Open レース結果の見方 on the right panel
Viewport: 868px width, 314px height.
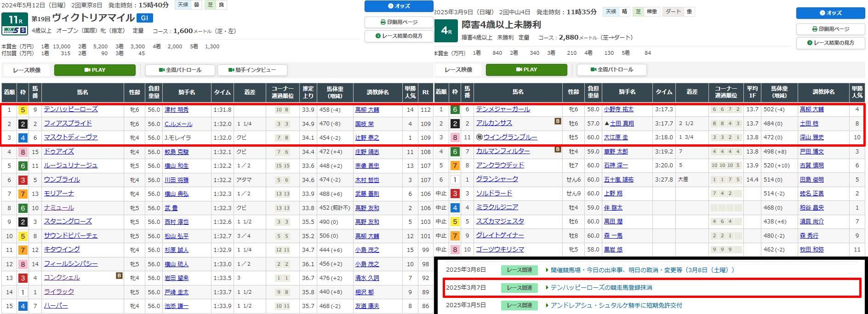coord(830,43)
